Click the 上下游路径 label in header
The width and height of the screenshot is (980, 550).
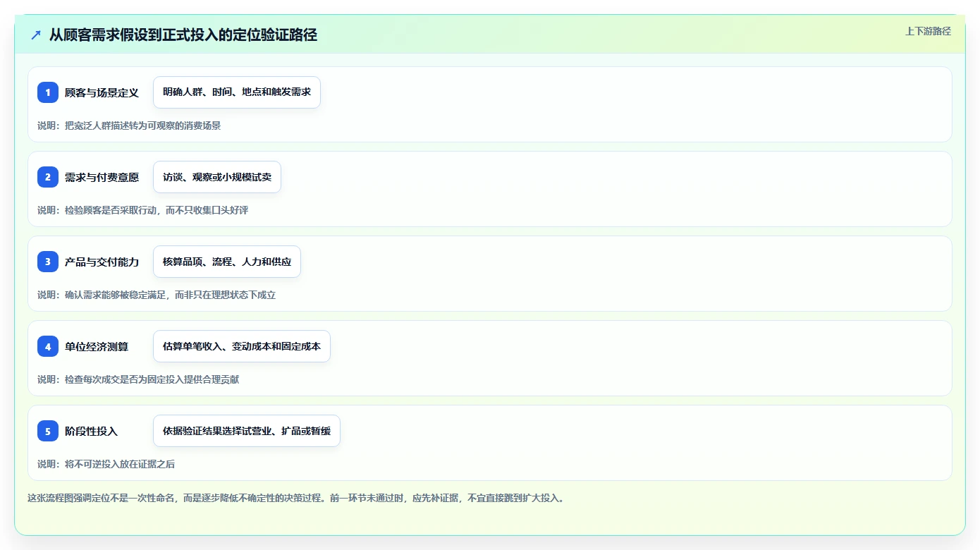pyautogui.click(x=928, y=31)
